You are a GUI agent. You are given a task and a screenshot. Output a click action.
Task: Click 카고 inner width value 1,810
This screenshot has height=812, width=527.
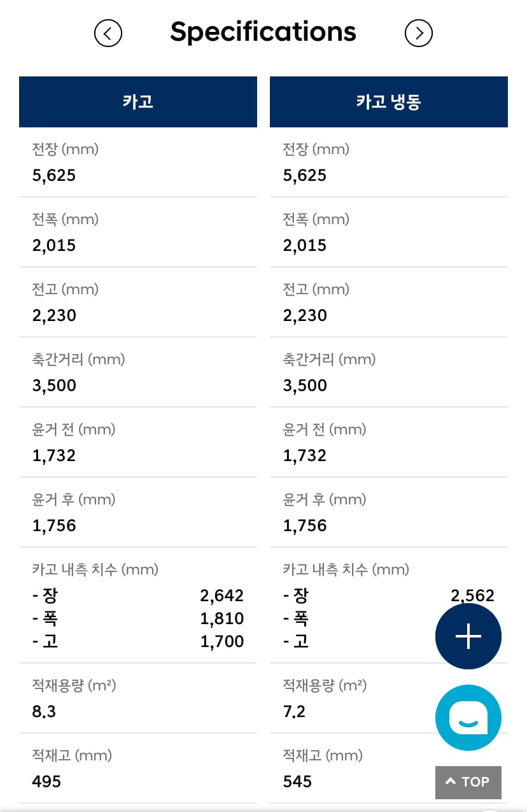[x=222, y=619]
